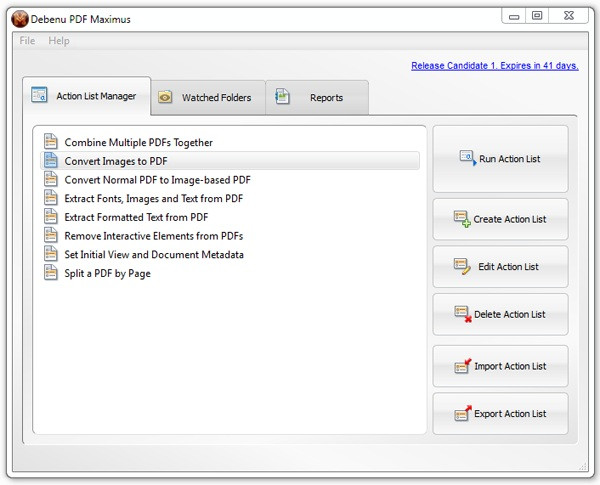Click icon beside Combine Multiple PDFs Together

click(x=51, y=141)
